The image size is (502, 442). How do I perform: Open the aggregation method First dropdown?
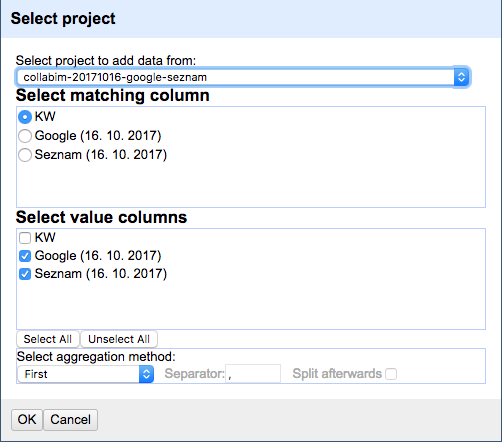pyautogui.click(x=86, y=374)
